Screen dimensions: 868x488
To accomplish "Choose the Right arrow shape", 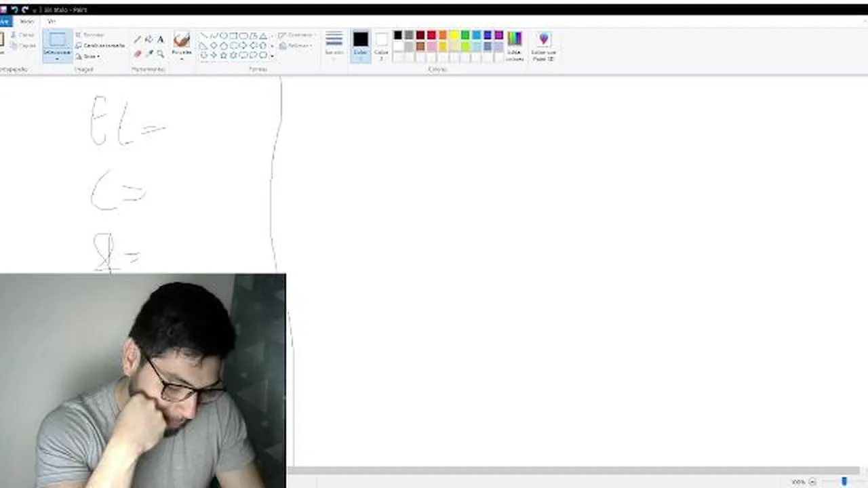I will point(243,45).
